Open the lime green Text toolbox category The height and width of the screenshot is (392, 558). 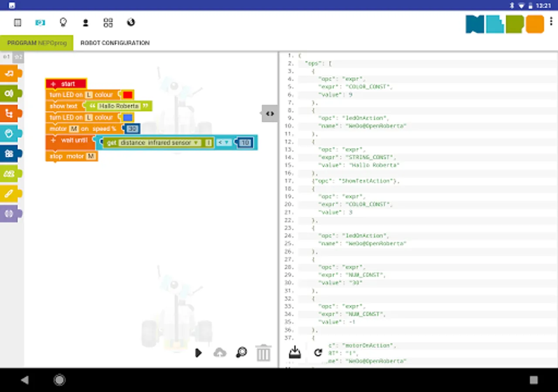(10, 173)
